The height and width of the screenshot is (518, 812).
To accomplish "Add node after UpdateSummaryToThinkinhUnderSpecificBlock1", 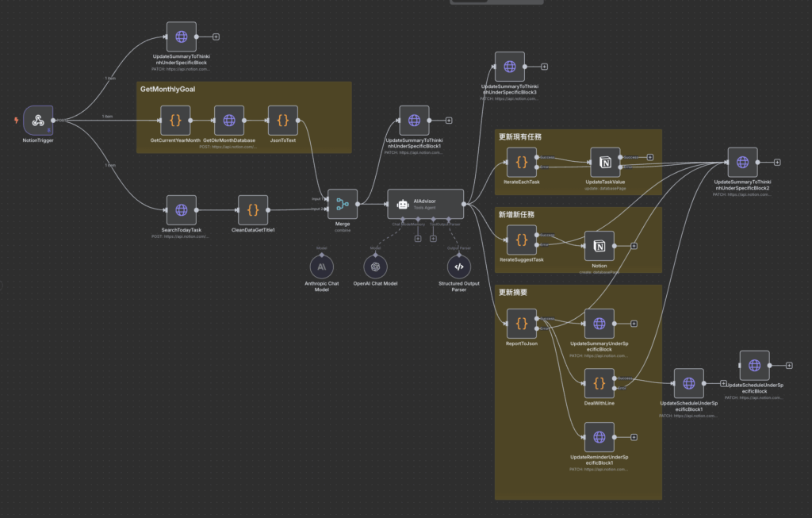I will pyautogui.click(x=449, y=121).
